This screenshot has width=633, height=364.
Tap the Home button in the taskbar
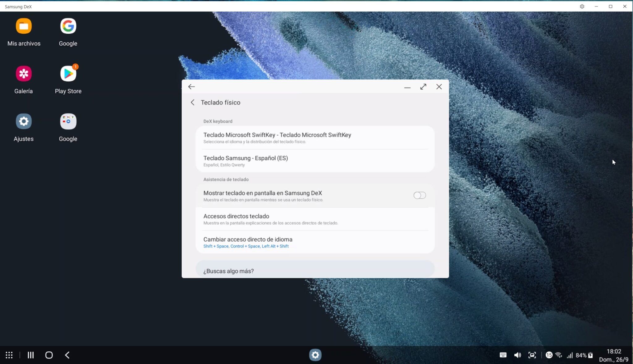click(49, 355)
